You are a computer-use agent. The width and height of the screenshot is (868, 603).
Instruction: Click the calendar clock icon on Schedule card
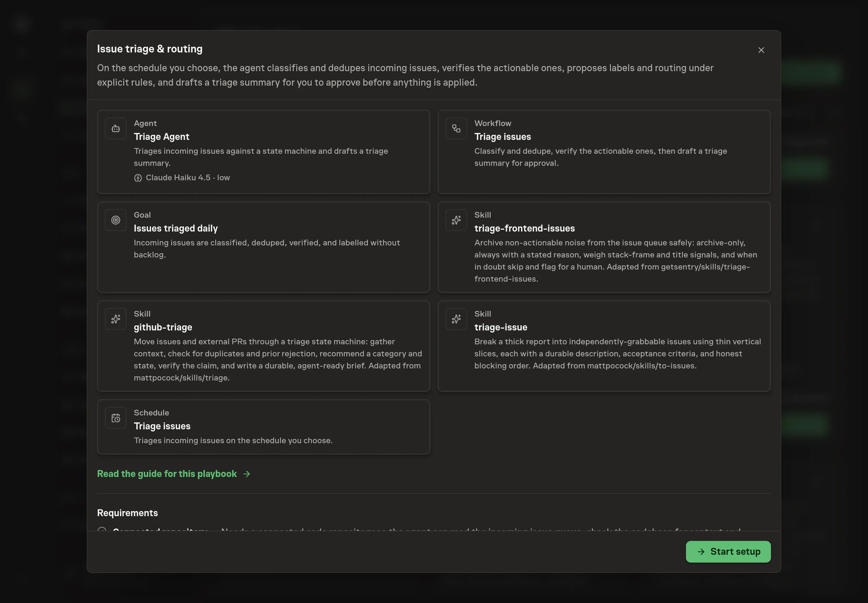point(115,418)
